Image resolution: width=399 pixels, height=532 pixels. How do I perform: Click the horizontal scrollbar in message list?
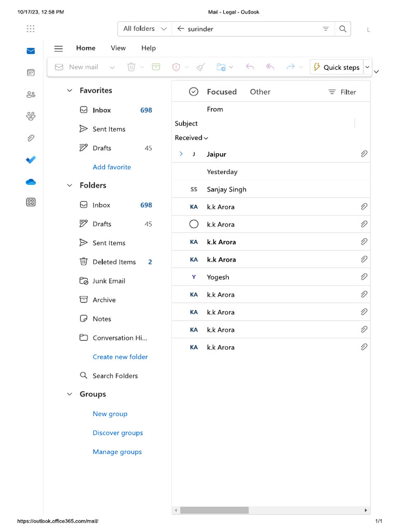214,510
